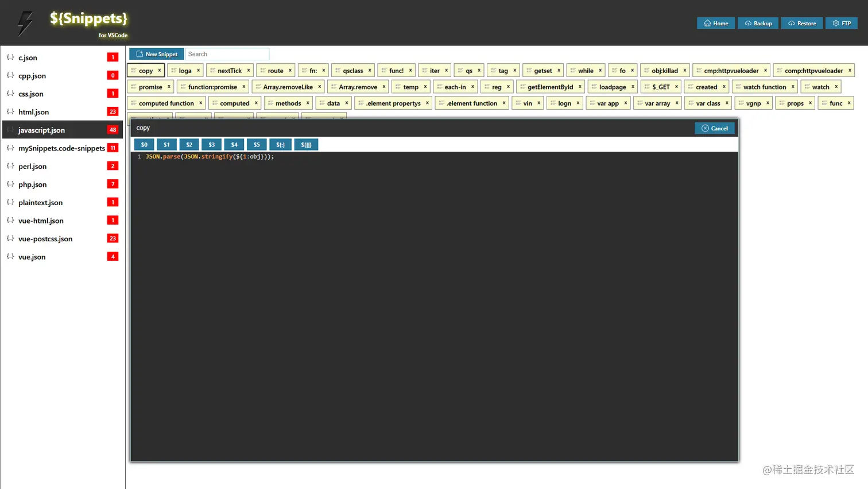The width and height of the screenshot is (868, 489).
Task: Click the lightning bolt Snippets logo
Action: click(25, 24)
